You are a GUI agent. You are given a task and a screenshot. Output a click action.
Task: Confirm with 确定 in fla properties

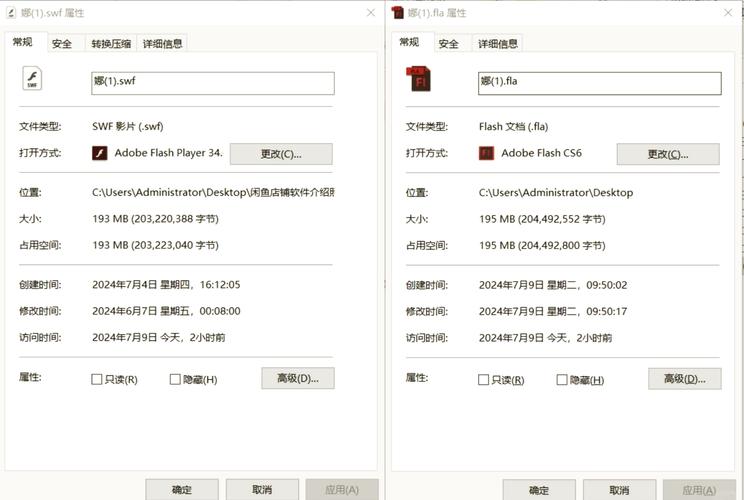coord(539,490)
